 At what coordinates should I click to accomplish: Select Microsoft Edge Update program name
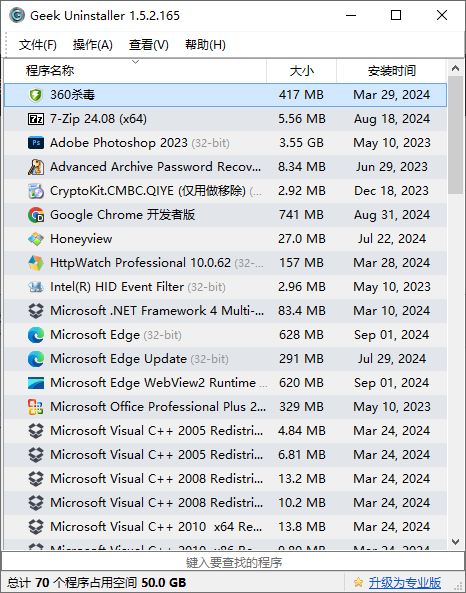[x=118, y=359]
